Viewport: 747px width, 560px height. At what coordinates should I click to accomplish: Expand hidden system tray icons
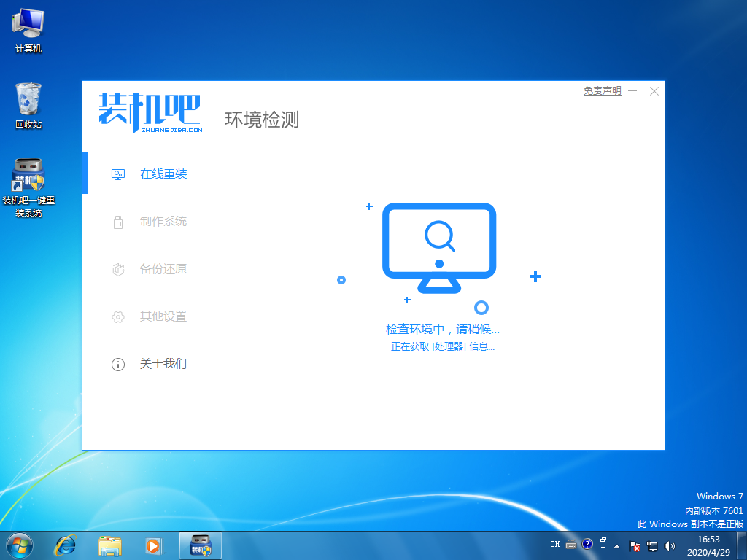pyautogui.click(x=616, y=545)
